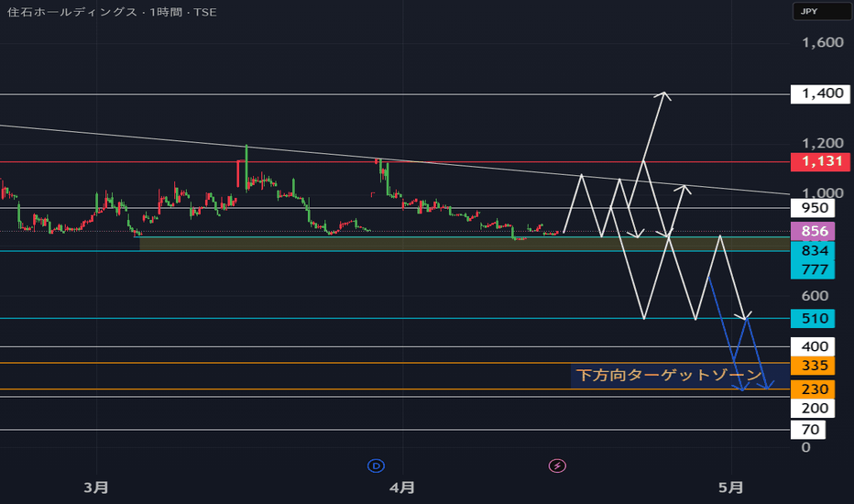
Task: Select the orange 230 price label
Action: (813, 389)
